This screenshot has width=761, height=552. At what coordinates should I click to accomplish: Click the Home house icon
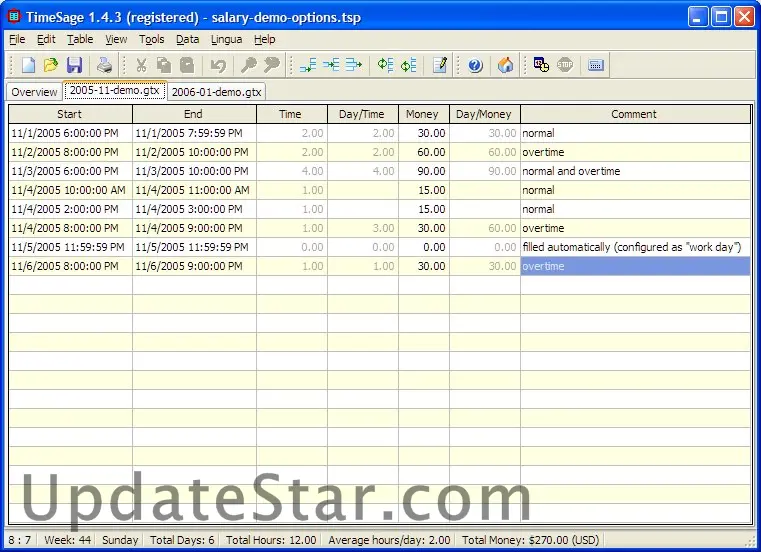point(506,65)
